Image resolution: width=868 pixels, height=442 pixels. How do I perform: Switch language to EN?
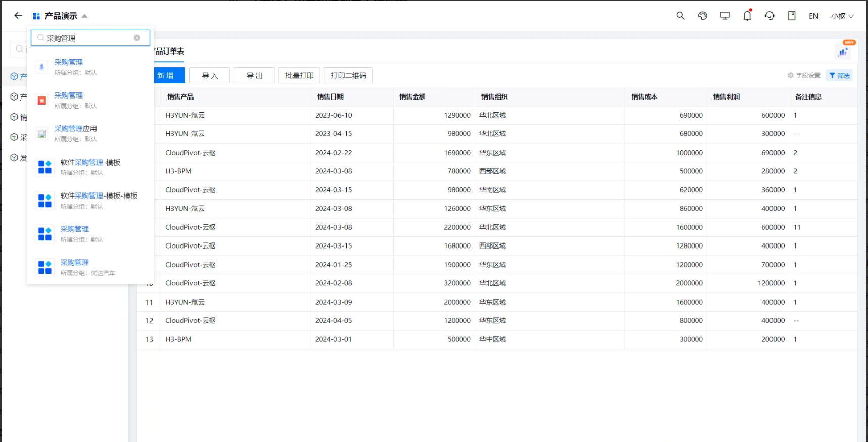click(813, 16)
